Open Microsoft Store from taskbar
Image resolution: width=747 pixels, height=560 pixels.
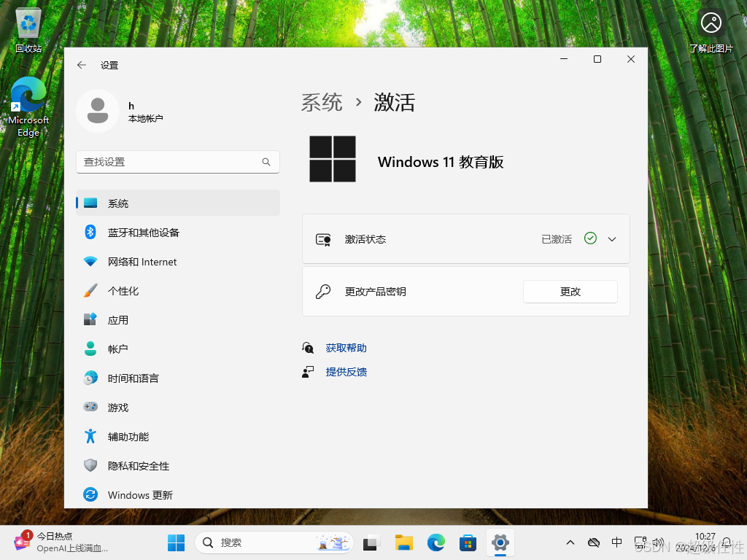(468, 542)
